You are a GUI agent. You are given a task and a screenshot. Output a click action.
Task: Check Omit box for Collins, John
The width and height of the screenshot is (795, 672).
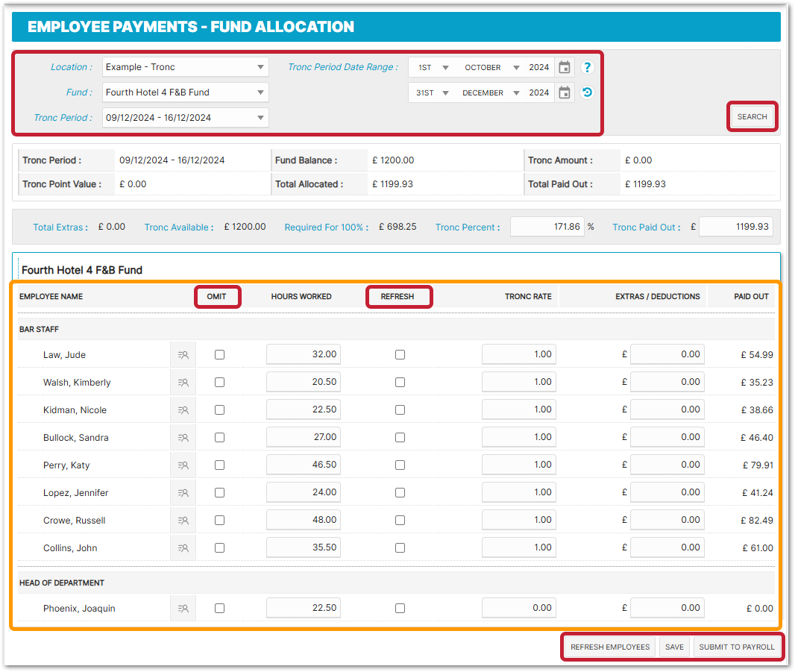219,548
